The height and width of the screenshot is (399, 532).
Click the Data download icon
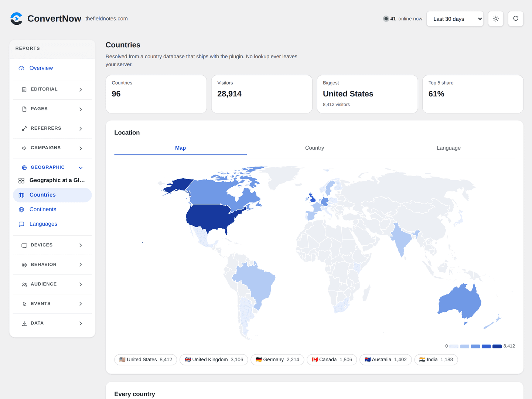click(x=24, y=324)
